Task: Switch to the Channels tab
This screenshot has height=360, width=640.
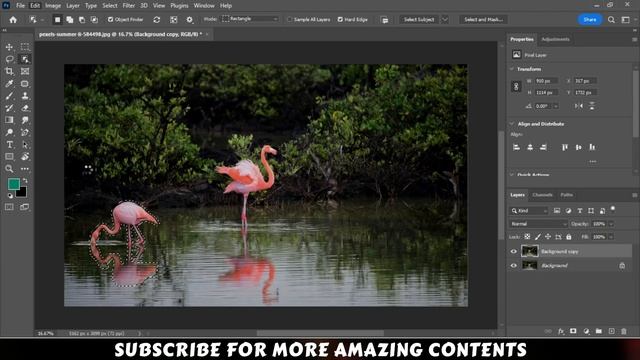Action: 542,195
